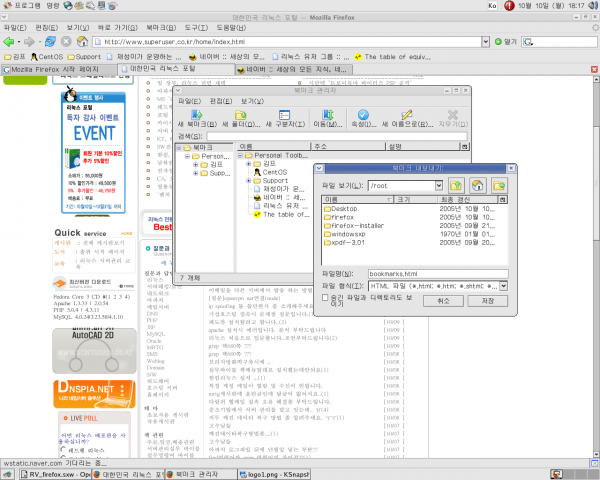This screenshot has height=480, width=600.
Task: Click the page vertical scrollbar thumb
Action: (x=596, y=182)
